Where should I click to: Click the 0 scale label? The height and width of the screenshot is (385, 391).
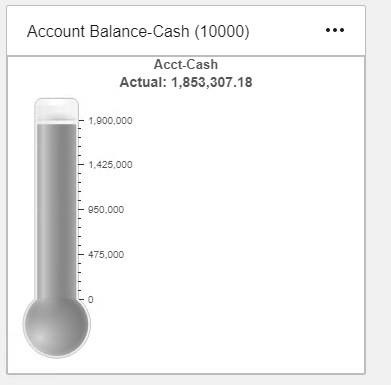click(91, 299)
